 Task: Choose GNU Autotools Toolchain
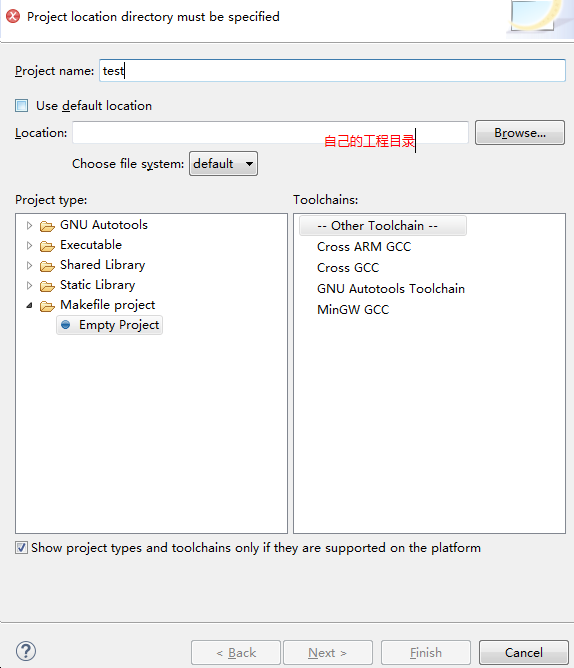click(391, 288)
